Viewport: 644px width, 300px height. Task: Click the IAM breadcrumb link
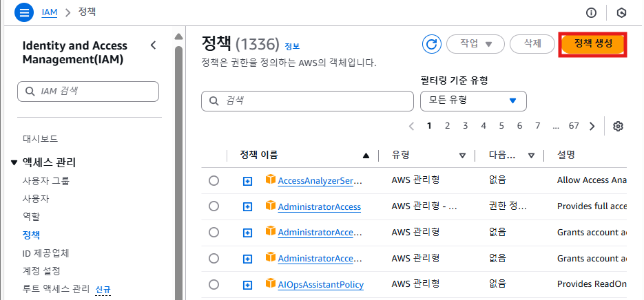tap(50, 12)
